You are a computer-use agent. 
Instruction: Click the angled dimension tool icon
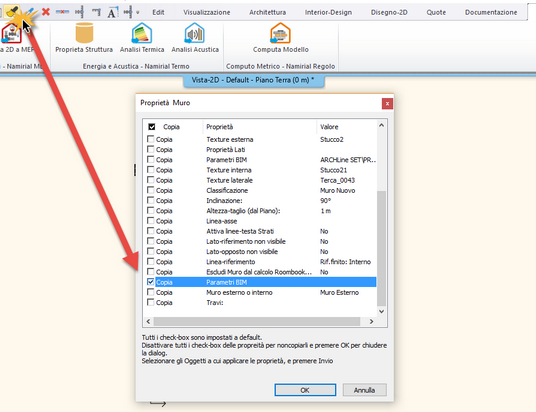pos(96,12)
